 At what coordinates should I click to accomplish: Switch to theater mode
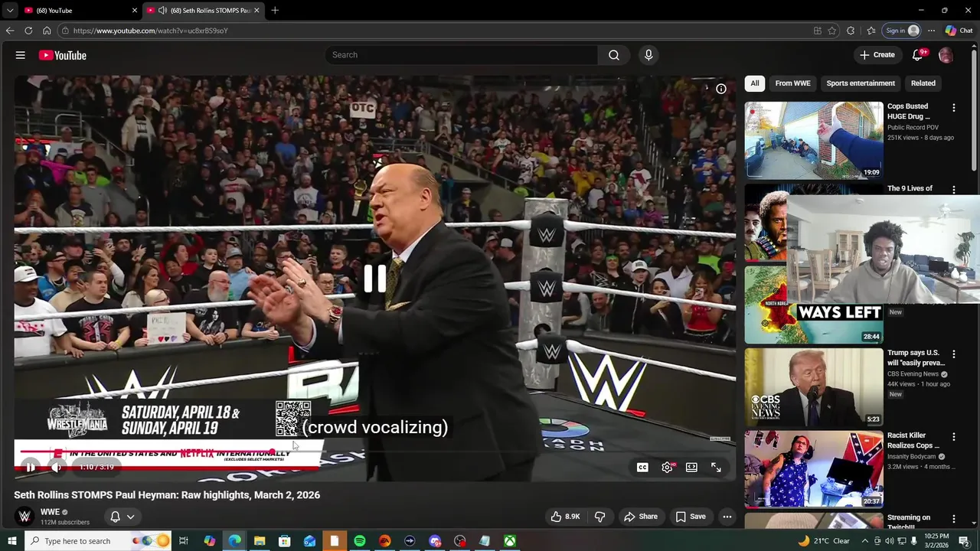coord(691,467)
